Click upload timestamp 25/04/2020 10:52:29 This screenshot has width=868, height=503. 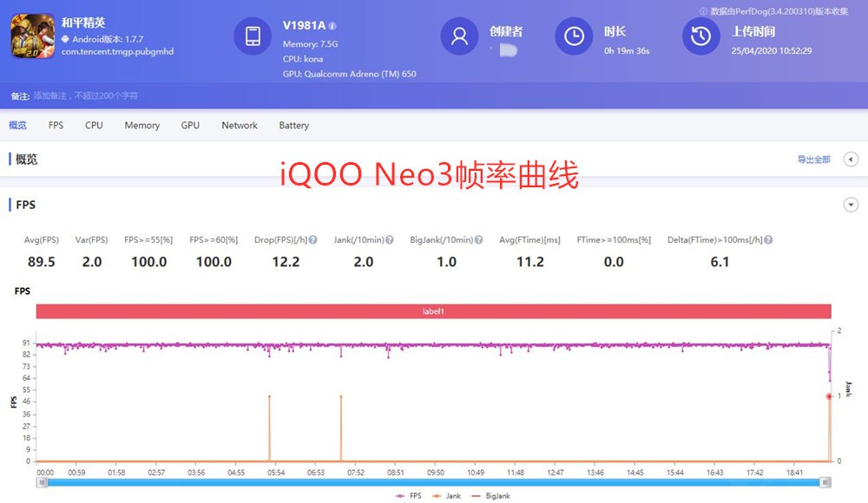[x=771, y=50]
